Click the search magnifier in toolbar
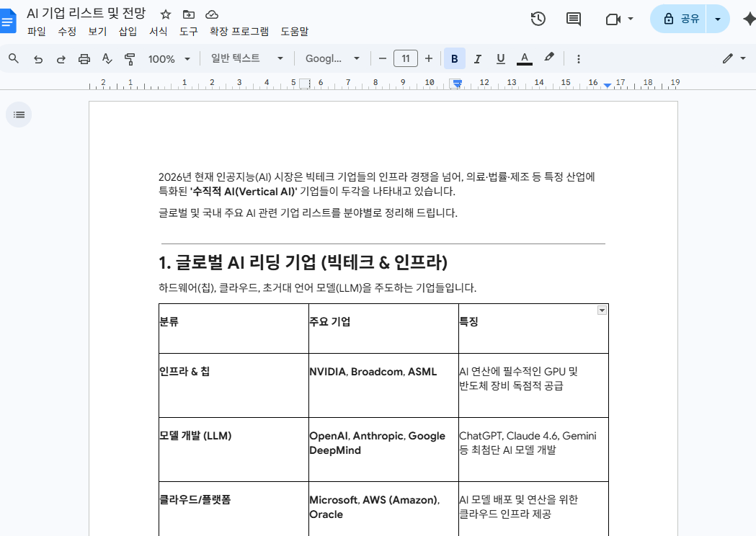This screenshot has width=756, height=536. pyautogui.click(x=14, y=59)
